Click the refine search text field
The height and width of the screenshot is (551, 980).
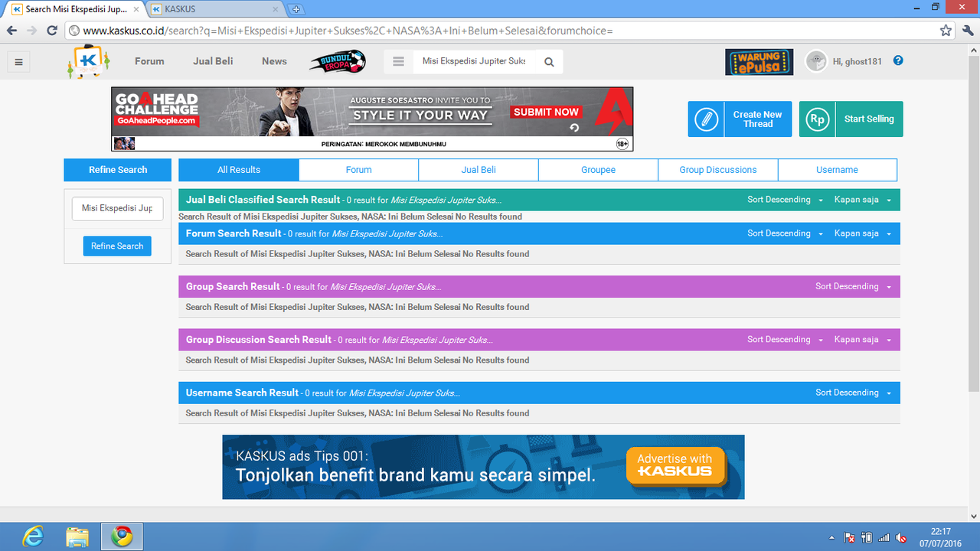pyautogui.click(x=117, y=208)
